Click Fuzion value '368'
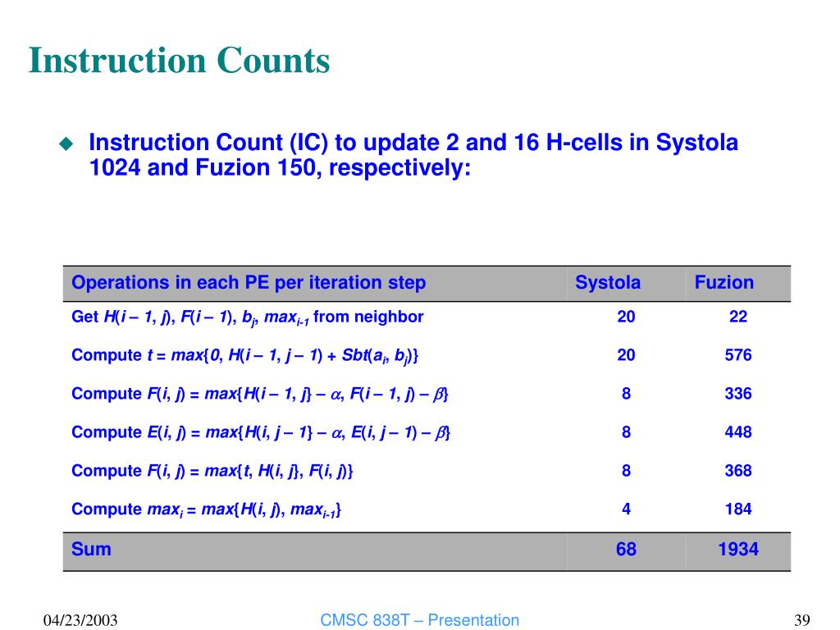Screen dimensions: 840x630 738,471
